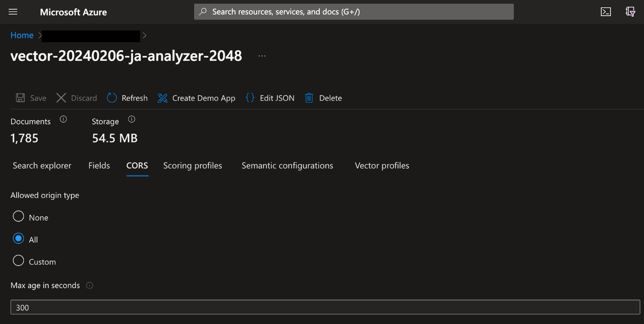Screen dimensions: 644x324
Task: Click the Max age in seconds label
Action: pyautogui.click(x=45, y=285)
